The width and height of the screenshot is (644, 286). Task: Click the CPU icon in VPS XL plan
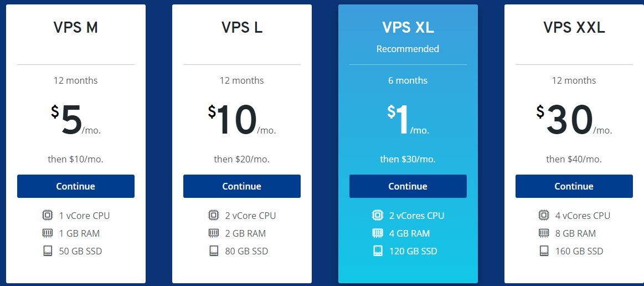coord(378,215)
